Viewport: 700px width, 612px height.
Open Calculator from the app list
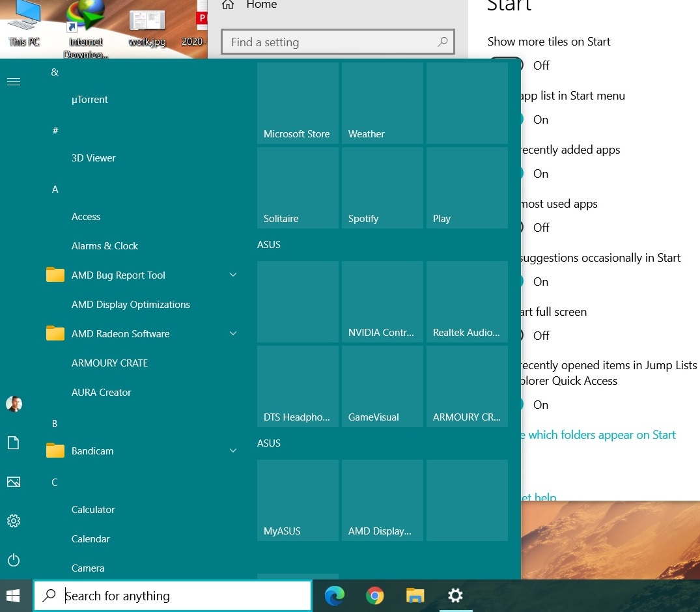coord(93,509)
